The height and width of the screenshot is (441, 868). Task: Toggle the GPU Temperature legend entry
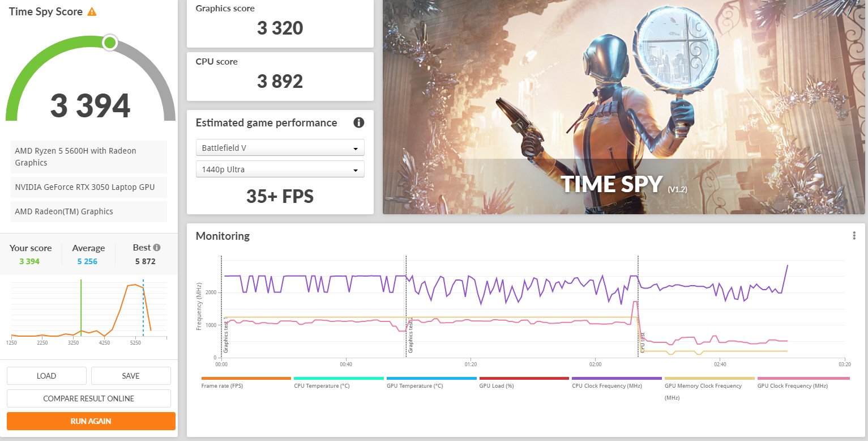click(431, 383)
